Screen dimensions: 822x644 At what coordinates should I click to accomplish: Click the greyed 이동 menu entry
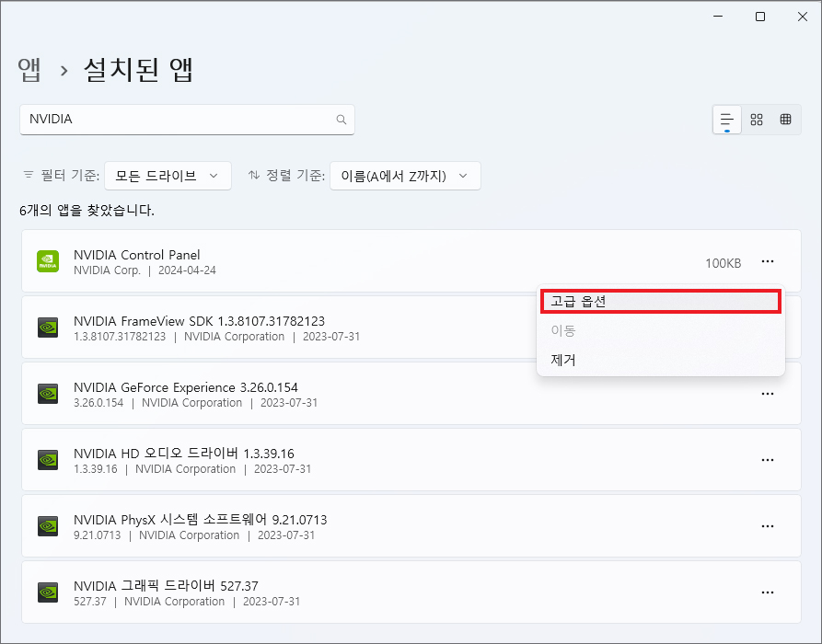click(x=661, y=330)
